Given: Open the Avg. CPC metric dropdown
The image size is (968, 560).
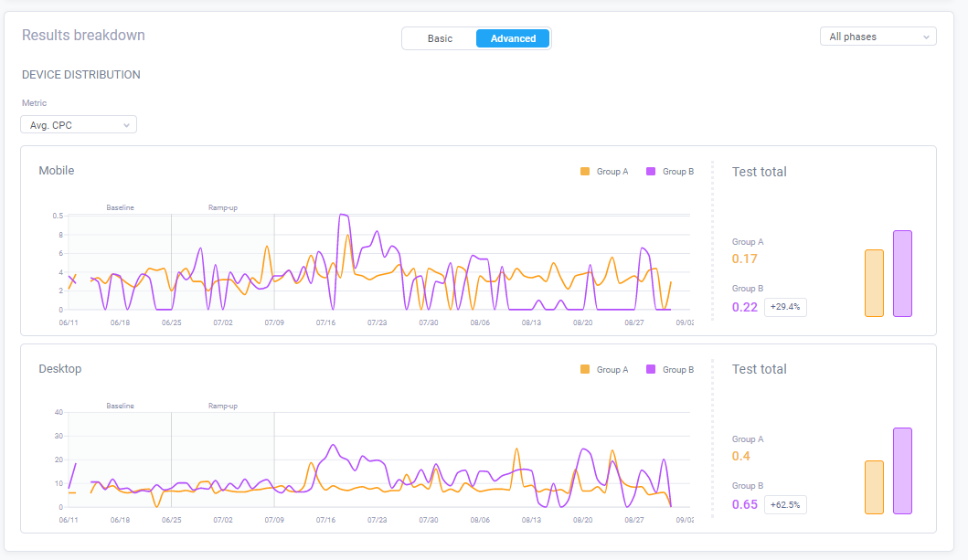Looking at the screenshot, I should pos(79,124).
